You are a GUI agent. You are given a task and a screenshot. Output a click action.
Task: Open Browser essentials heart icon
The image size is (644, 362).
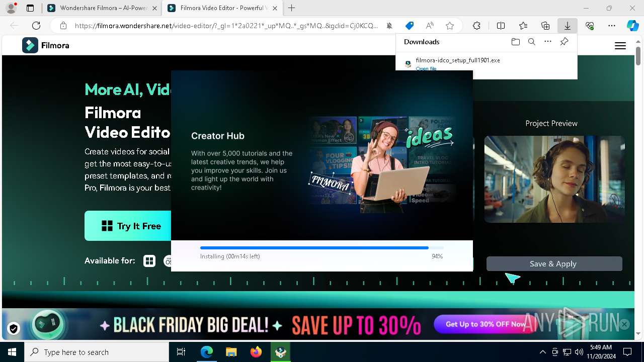click(590, 26)
